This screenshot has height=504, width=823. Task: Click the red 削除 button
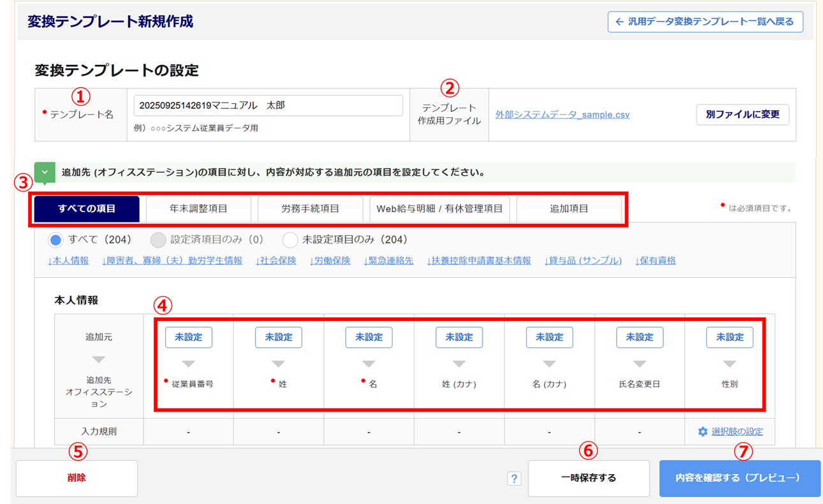pyautogui.click(x=76, y=478)
